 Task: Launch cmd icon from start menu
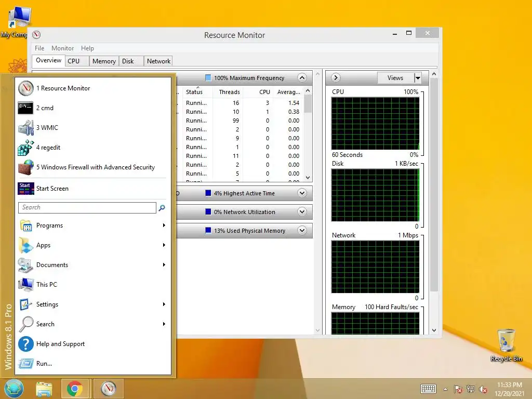click(x=26, y=108)
